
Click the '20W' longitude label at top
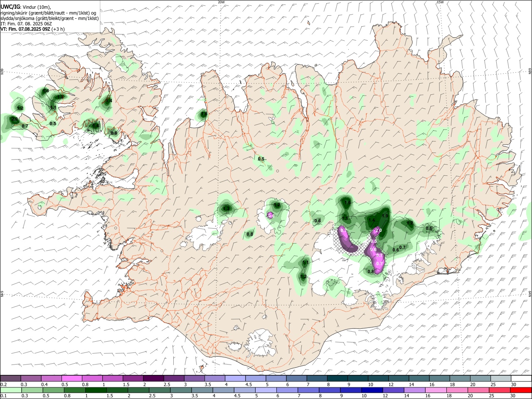(x=221, y=2)
